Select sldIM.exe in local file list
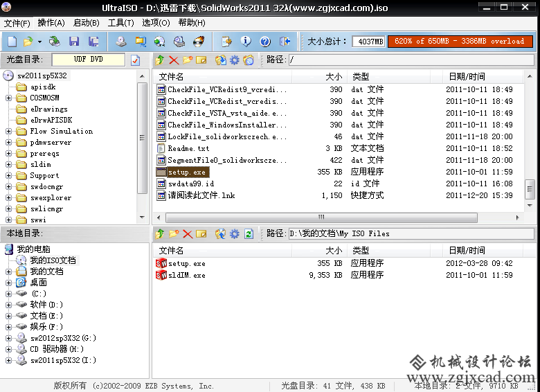Viewport: 540px width, 392px height. coord(186,275)
